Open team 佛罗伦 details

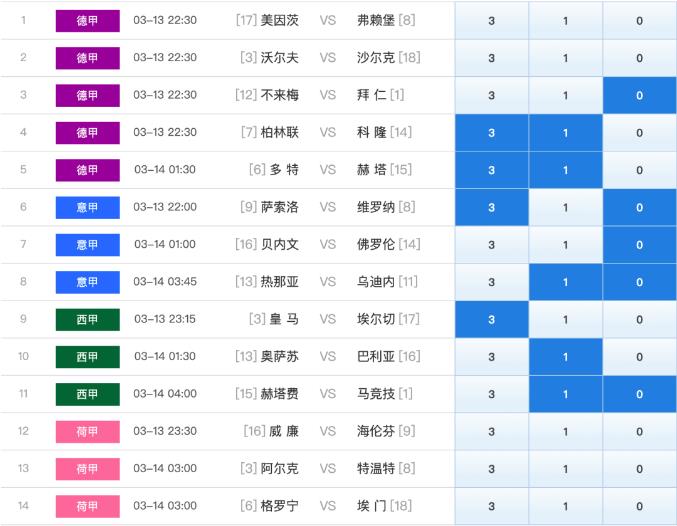pyautogui.click(x=376, y=244)
